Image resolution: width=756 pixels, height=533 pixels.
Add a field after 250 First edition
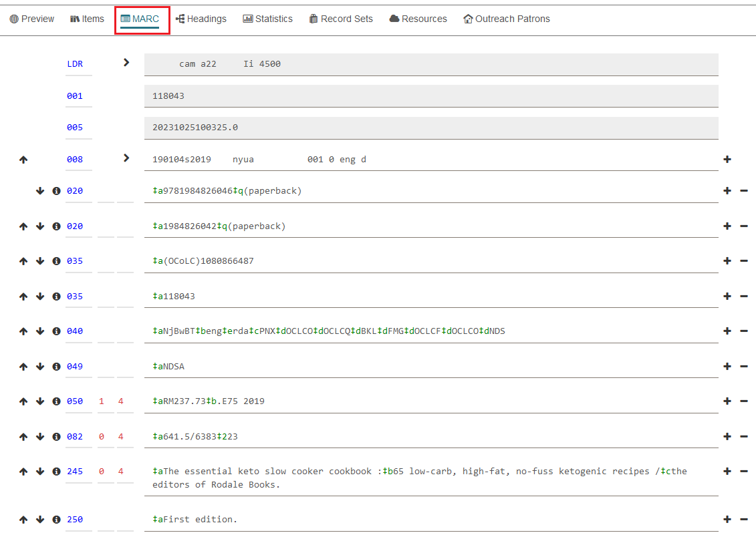727,520
